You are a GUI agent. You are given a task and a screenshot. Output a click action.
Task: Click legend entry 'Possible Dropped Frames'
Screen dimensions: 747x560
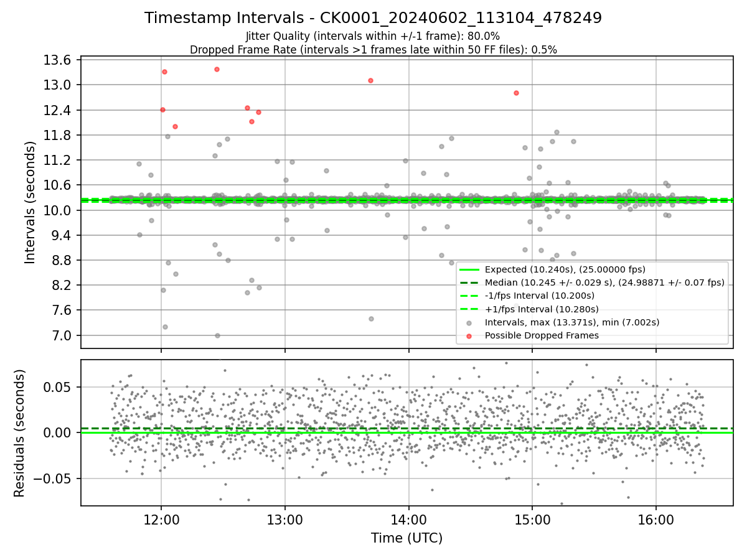542,335
